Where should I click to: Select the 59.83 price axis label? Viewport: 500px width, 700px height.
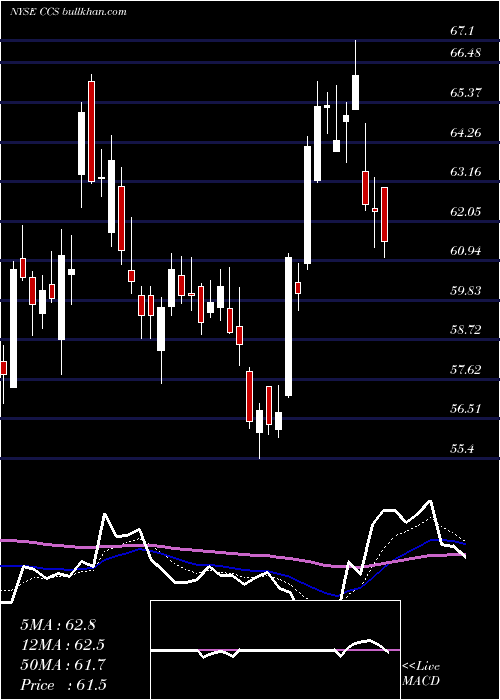pos(465,291)
